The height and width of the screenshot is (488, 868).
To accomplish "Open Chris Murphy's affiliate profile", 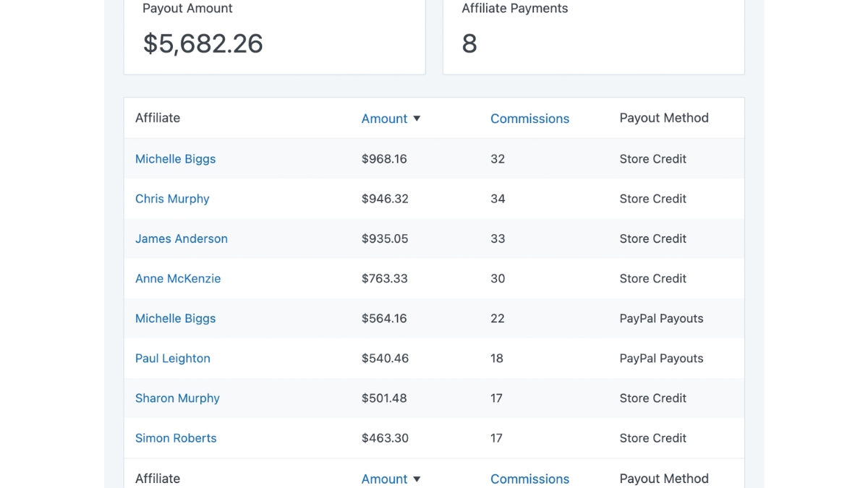I will pos(172,199).
